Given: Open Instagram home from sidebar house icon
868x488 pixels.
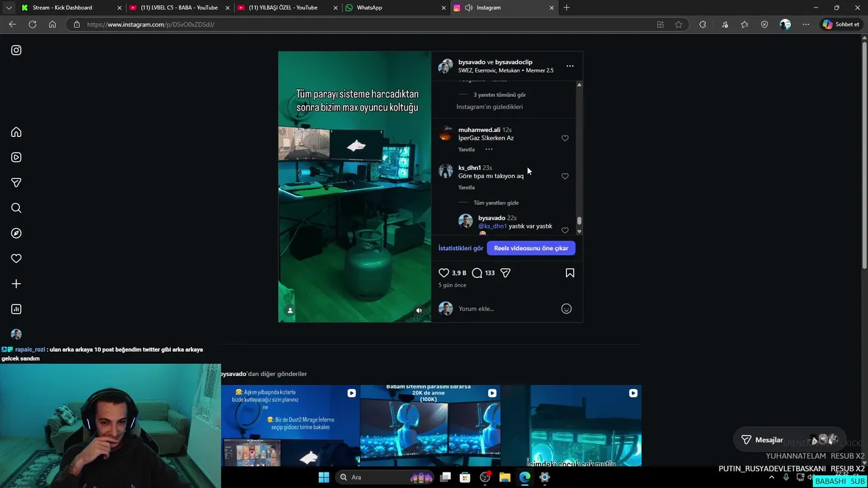Looking at the screenshot, I should [16, 132].
